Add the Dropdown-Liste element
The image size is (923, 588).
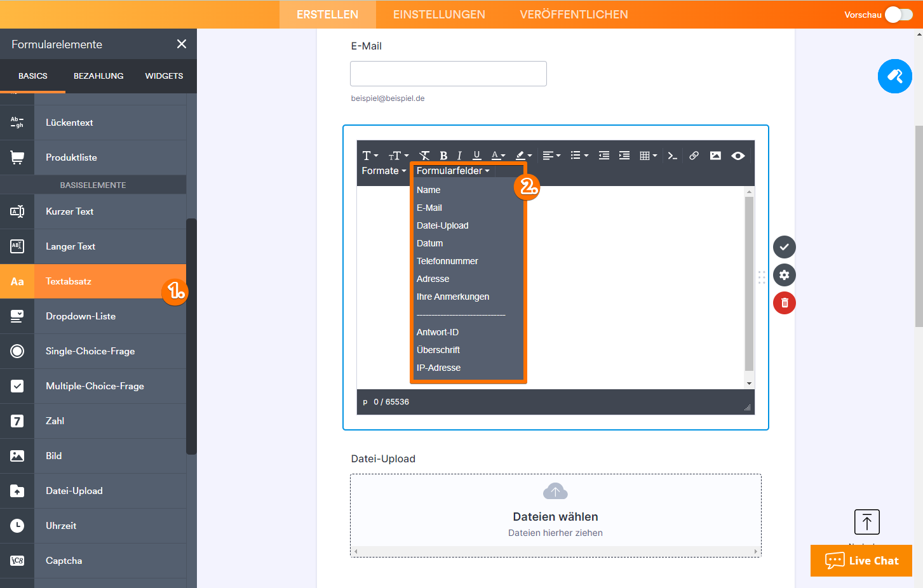[x=93, y=316]
